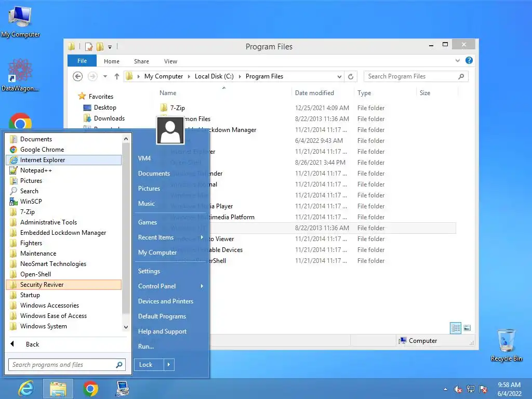This screenshot has width=532, height=399.
Task: Sort files by Date modified column
Action: pos(314,93)
